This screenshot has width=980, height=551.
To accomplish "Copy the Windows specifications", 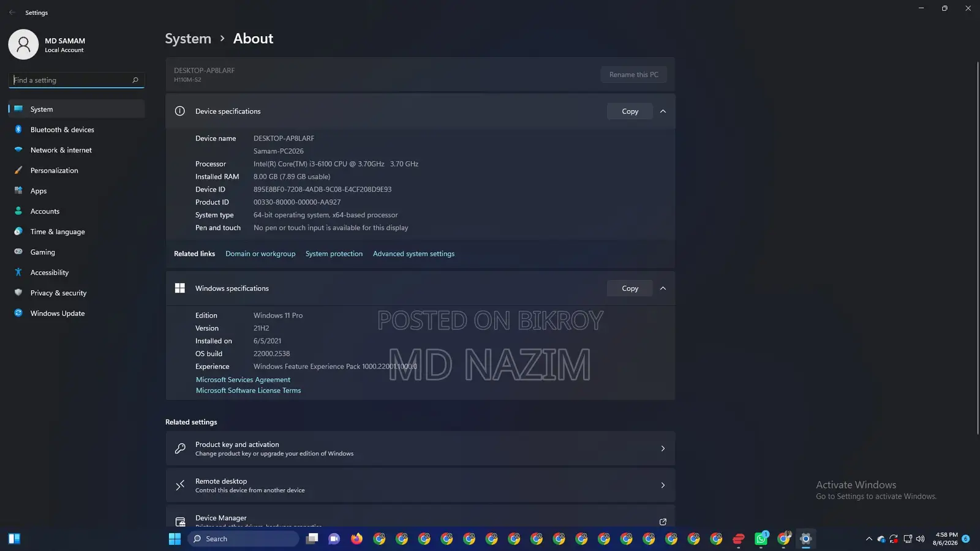I will (630, 288).
